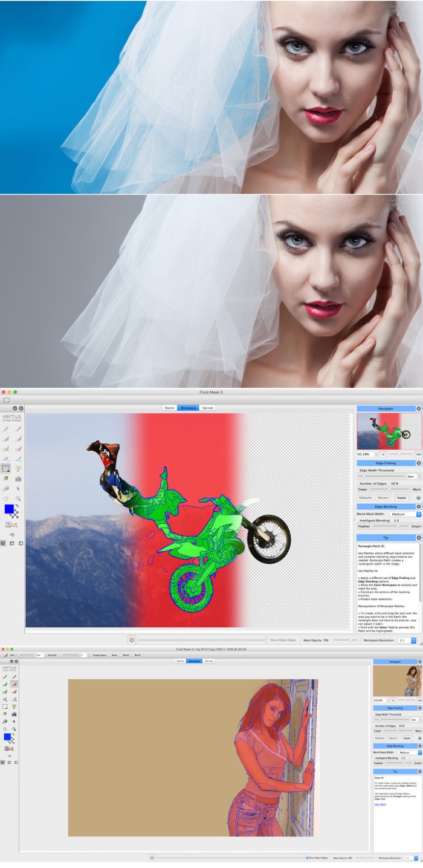Uncheck Show Object Edges in woman-image window
This screenshot has width=423, height=868.
308,858
